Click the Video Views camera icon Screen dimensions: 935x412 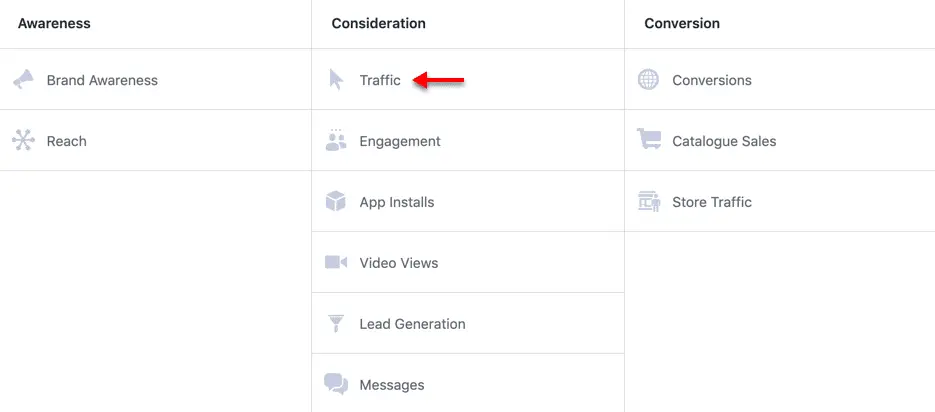(x=336, y=262)
